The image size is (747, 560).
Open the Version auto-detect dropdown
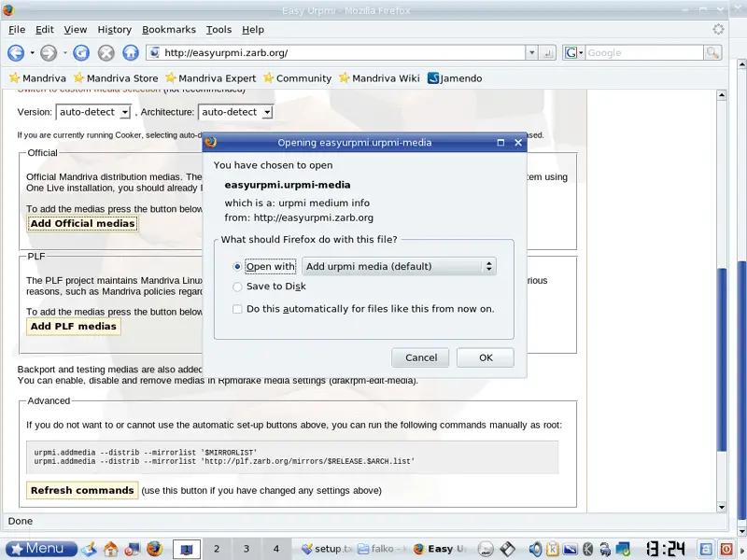pyautogui.click(x=92, y=112)
